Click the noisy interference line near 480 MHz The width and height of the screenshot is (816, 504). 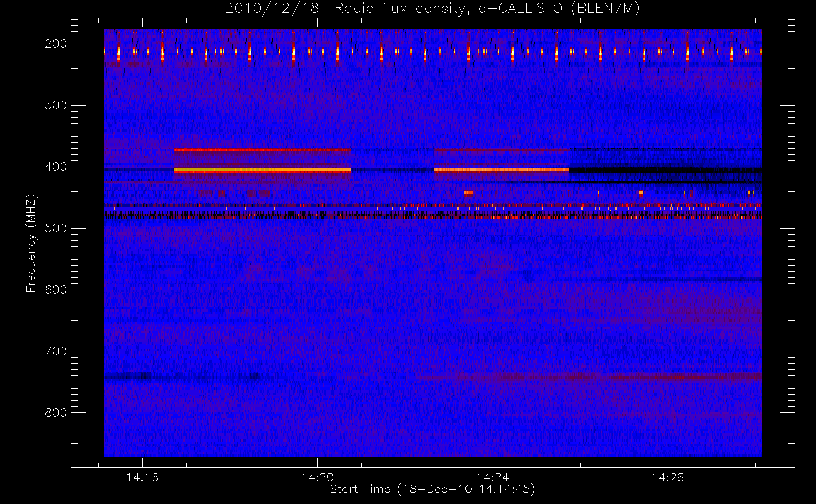[433, 215]
